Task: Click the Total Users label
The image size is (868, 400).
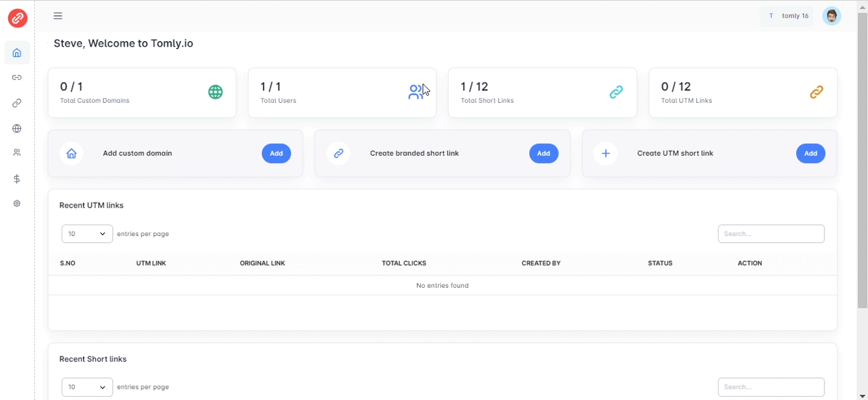Action: [x=278, y=101]
